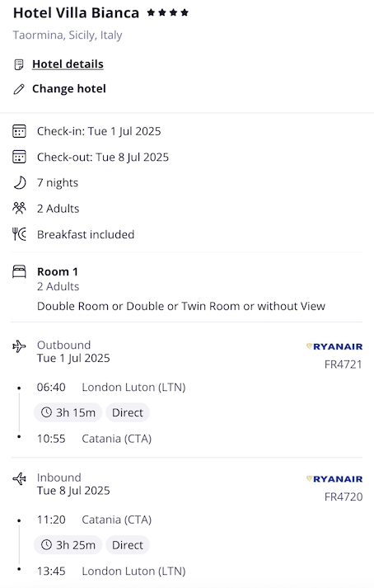Image resolution: width=374 pixels, height=588 pixels.
Task: Click the moon nights icon
Action: point(20,182)
